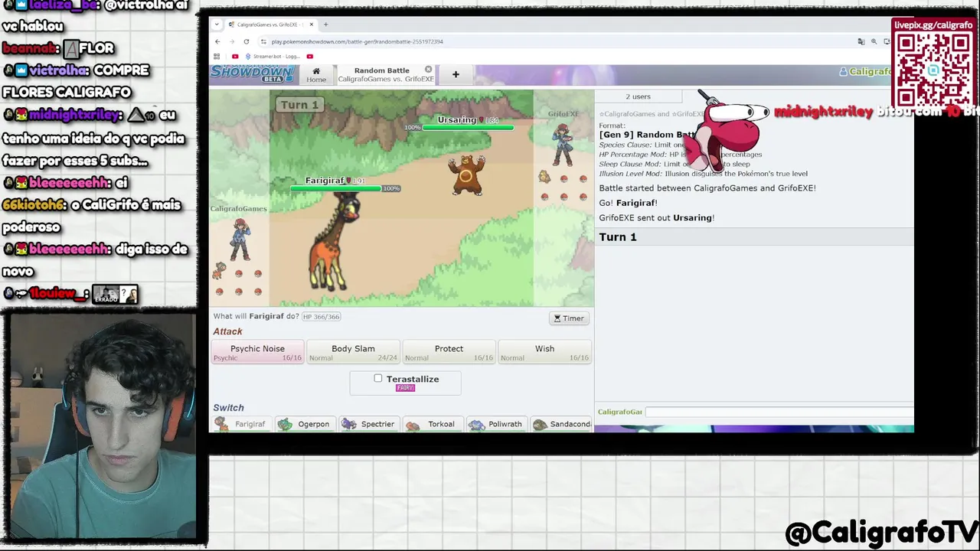The height and width of the screenshot is (551, 980).
Task: Click the Pokemon Showdown logo
Action: point(252,73)
